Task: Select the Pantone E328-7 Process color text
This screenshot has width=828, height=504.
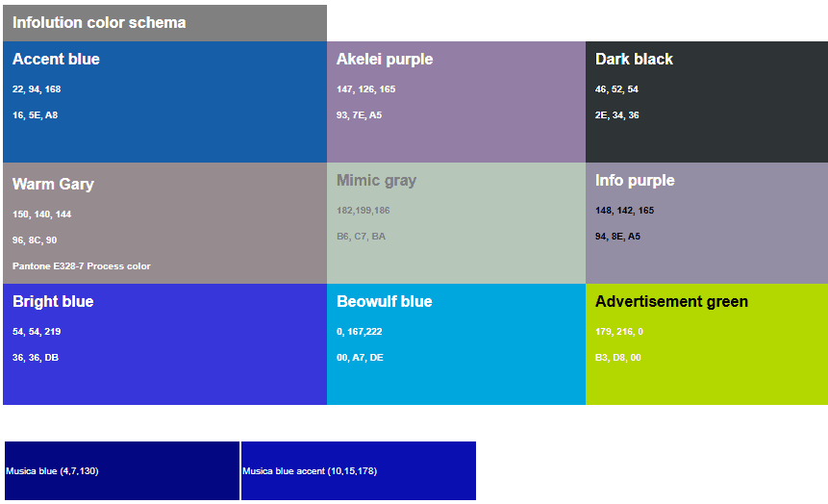Action: tap(82, 266)
